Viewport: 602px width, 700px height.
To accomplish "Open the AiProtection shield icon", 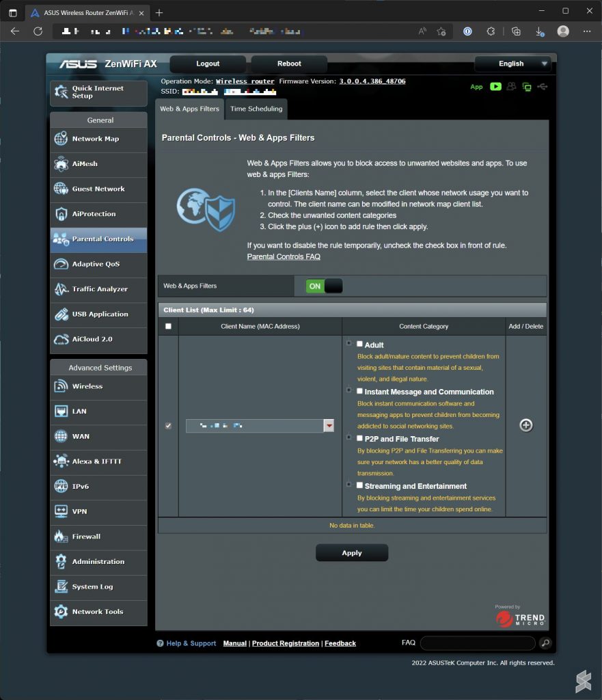I will [x=61, y=214].
